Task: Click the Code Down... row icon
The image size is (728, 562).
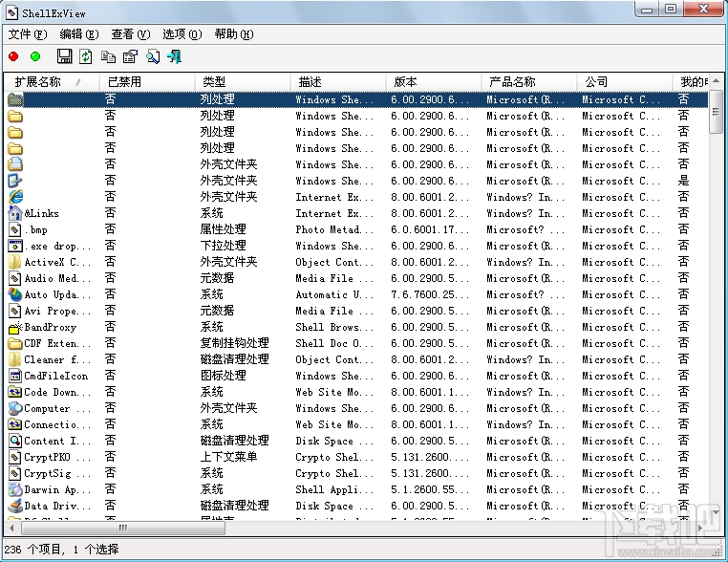Action: (15, 392)
